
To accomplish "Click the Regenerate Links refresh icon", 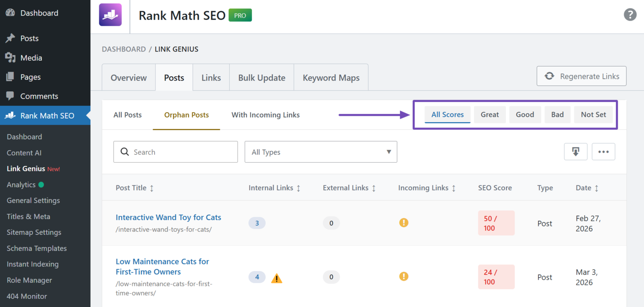I will pos(549,76).
